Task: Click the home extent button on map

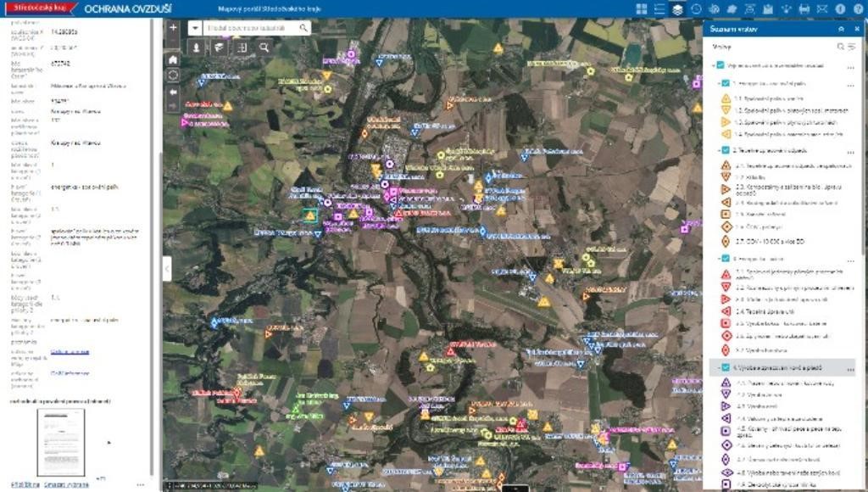Action: [173, 60]
